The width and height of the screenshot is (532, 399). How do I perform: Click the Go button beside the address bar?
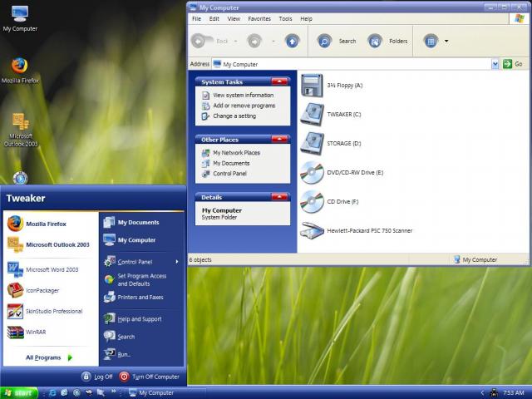pyautogui.click(x=513, y=64)
